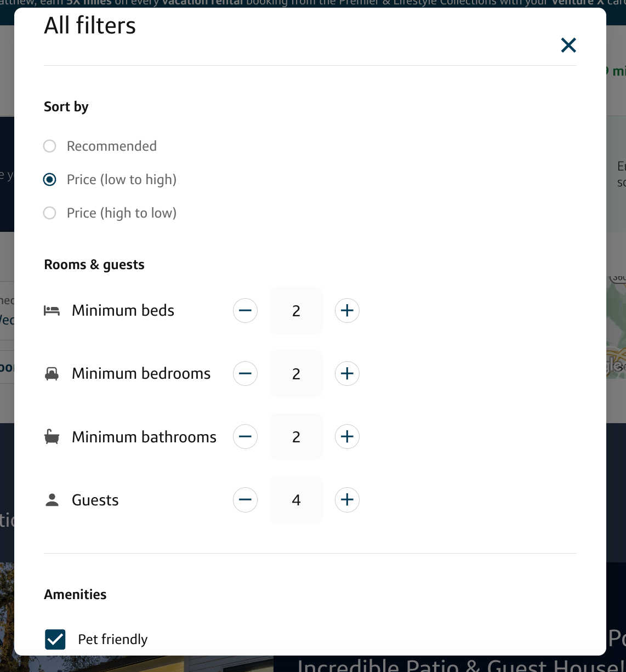Decrease the minimum beds count
Image resolution: width=626 pixels, height=672 pixels.
click(x=245, y=311)
